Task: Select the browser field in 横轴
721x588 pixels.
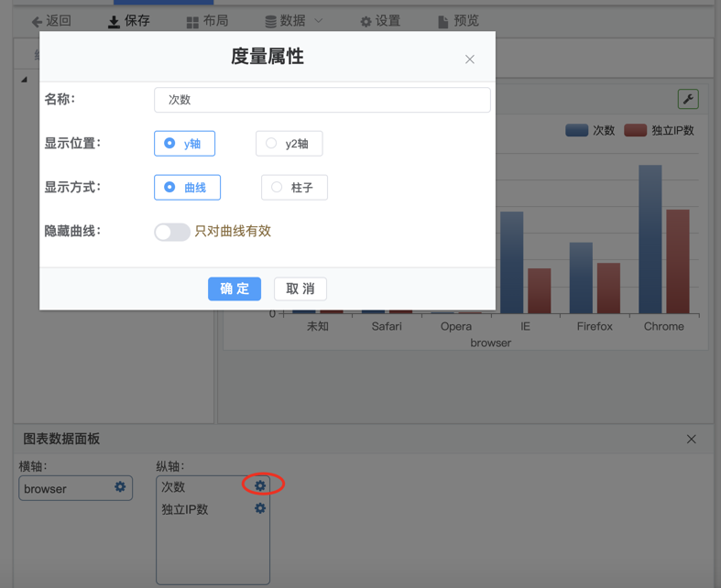Action: [x=75, y=488]
